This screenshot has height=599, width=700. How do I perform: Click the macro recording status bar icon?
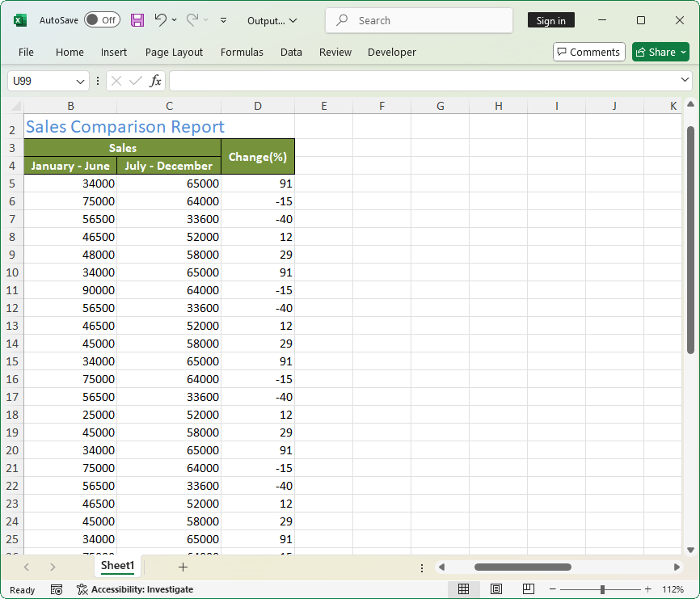[x=57, y=589]
